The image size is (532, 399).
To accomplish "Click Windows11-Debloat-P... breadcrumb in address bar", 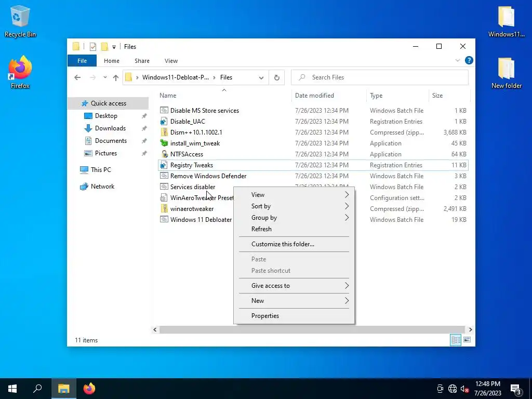I will tap(176, 77).
